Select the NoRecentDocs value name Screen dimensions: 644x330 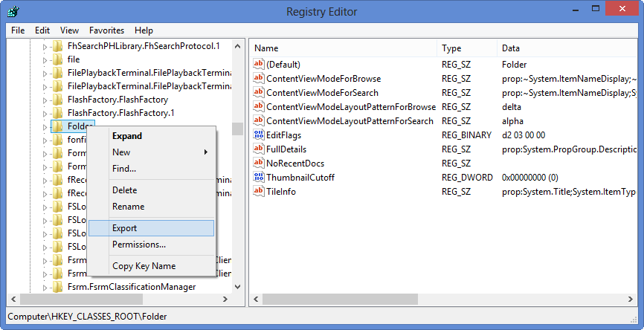(295, 164)
